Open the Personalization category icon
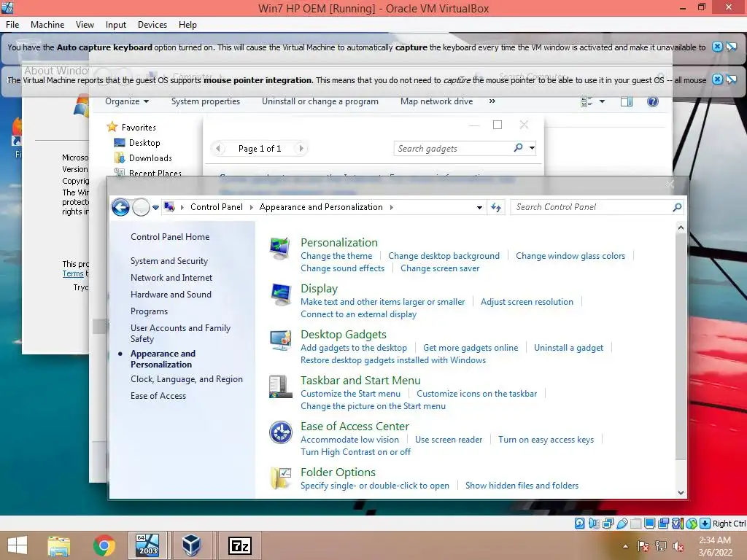The width and height of the screenshot is (747, 560). 280,249
